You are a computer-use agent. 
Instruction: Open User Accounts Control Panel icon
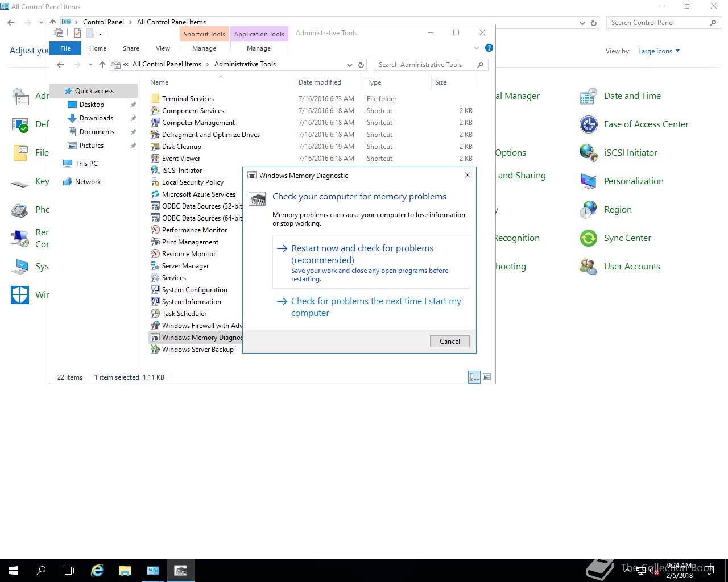[588, 267]
